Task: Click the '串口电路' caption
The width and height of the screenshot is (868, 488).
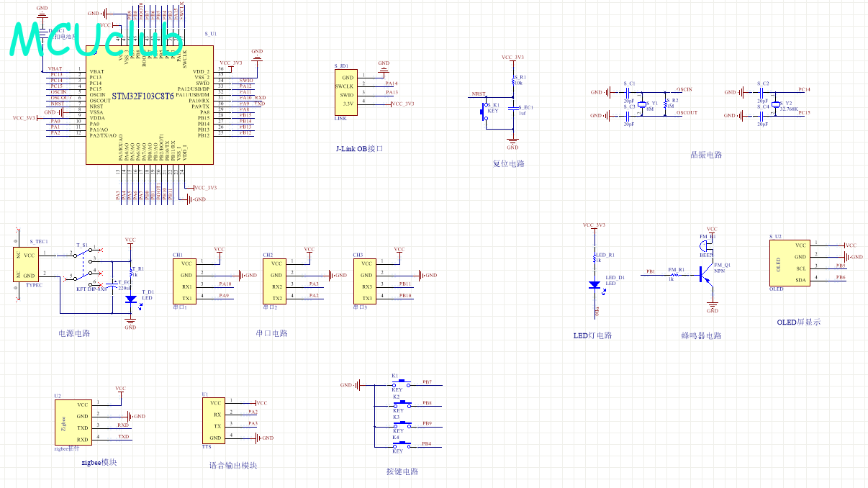Action: (271, 333)
